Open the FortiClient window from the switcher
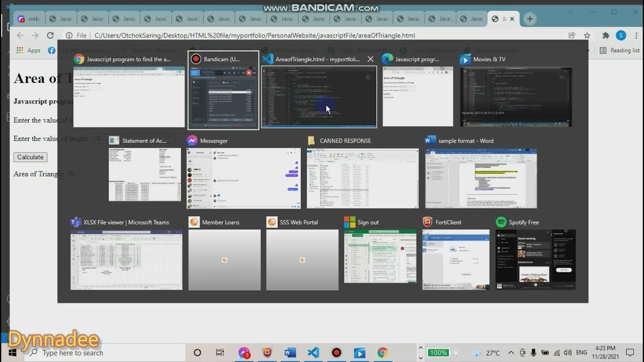 (x=456, y=253)
